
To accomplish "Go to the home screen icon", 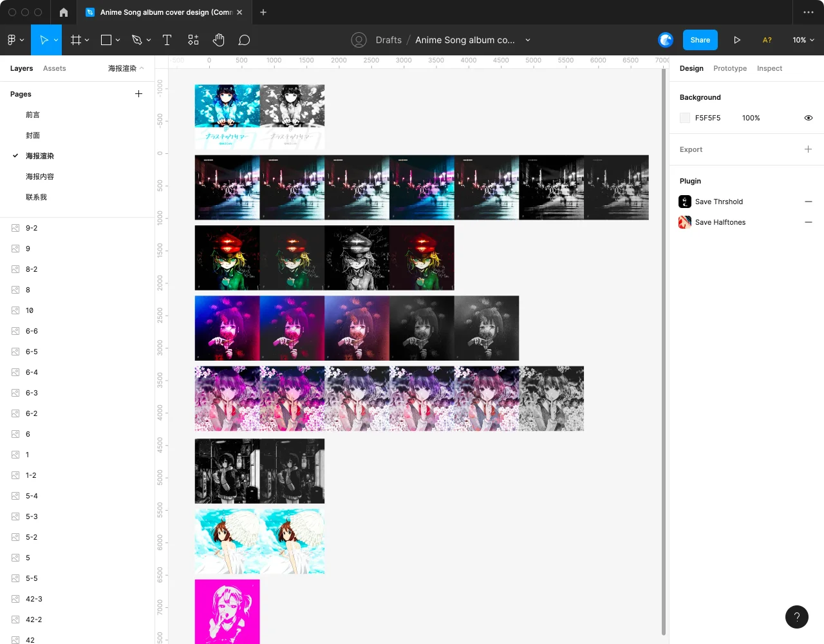I will point(63,12).
